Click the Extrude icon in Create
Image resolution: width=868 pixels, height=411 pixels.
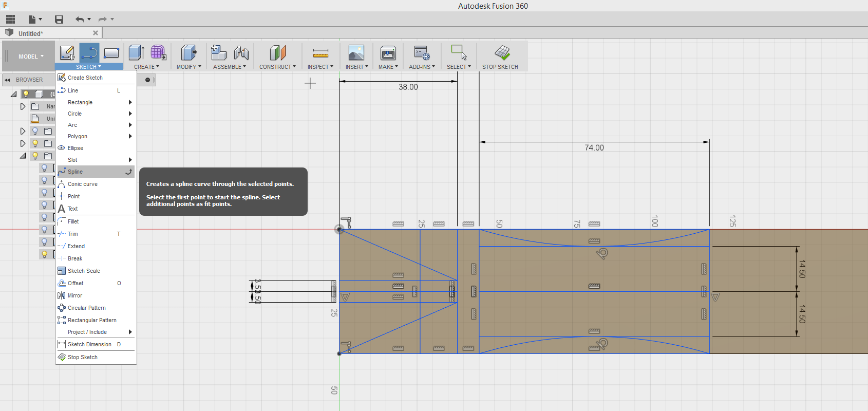136,52
